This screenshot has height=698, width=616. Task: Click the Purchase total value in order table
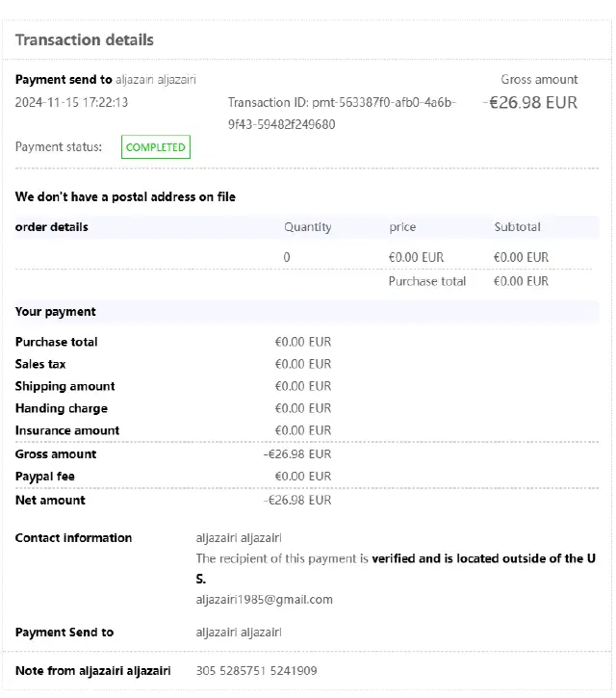point(521,281)
